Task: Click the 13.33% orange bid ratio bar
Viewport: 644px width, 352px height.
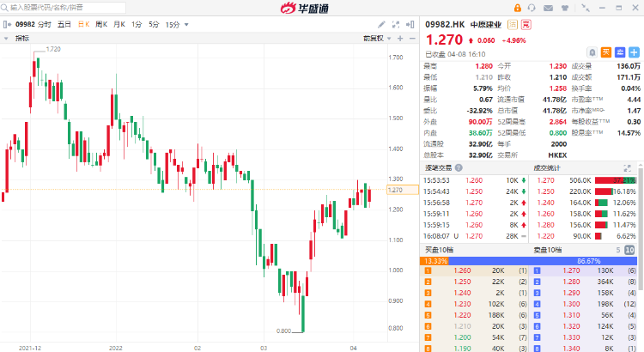Action: point(434,261)
